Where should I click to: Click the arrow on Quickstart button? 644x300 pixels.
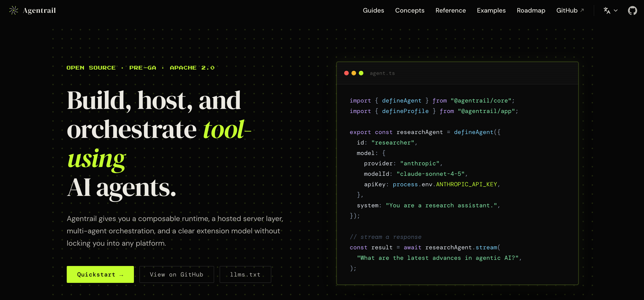pos(122,275)
